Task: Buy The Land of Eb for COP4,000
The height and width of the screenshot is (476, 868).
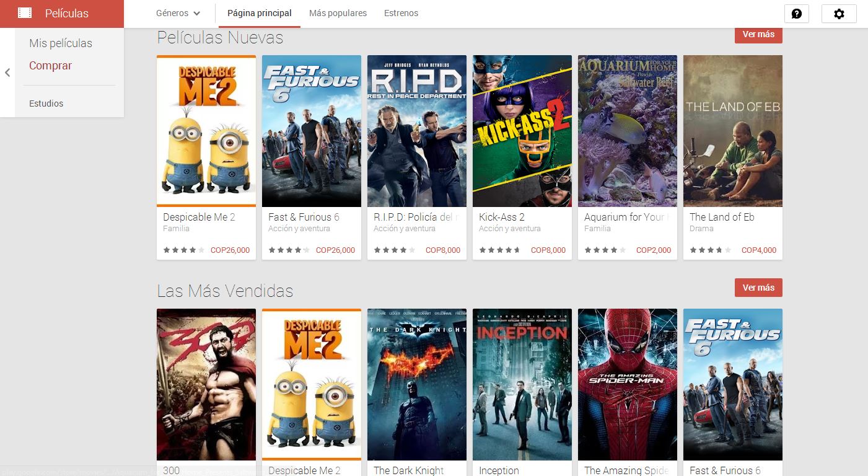Action: (759, 250)
